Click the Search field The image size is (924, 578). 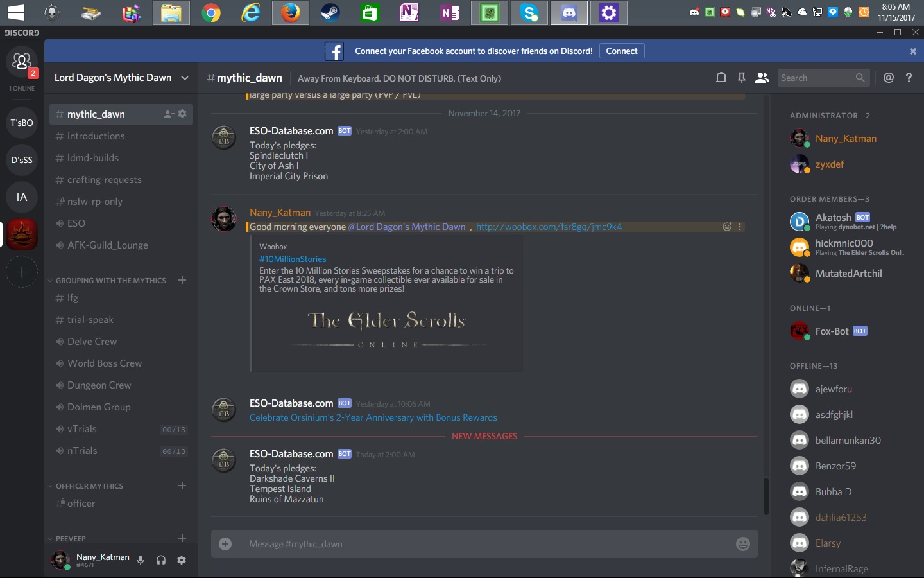(823, 78)
